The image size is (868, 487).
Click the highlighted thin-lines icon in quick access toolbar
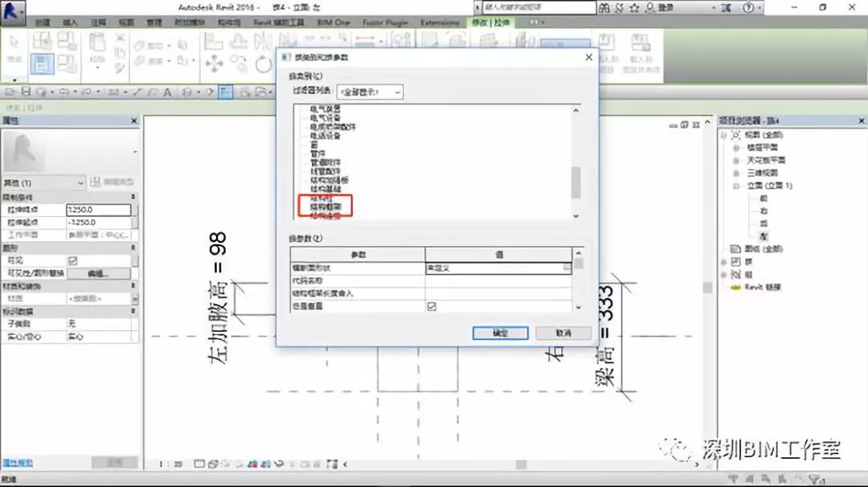[x=225, y=92]
